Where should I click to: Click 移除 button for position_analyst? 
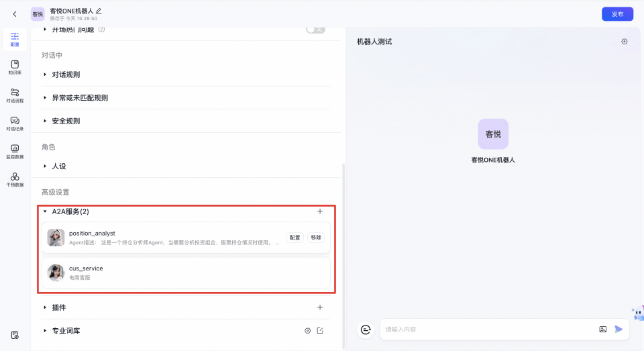tap(316, 238)
